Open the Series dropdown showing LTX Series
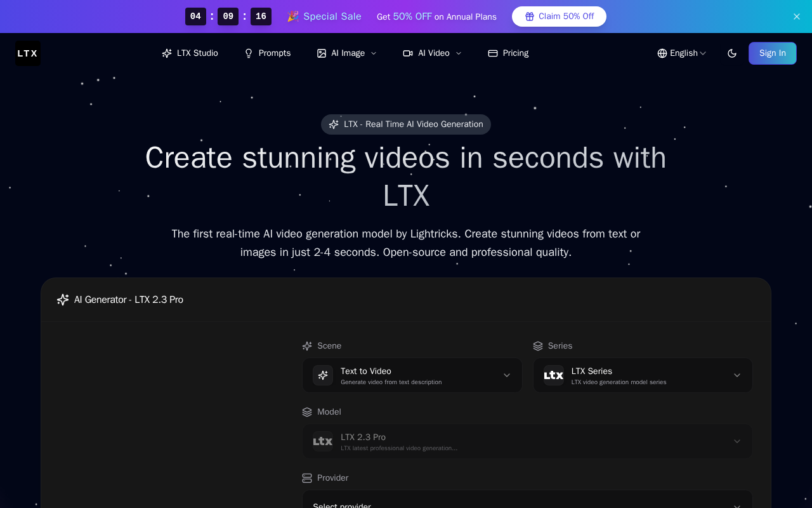The height and width of the screenshot is (508, 812). [643, 375]
